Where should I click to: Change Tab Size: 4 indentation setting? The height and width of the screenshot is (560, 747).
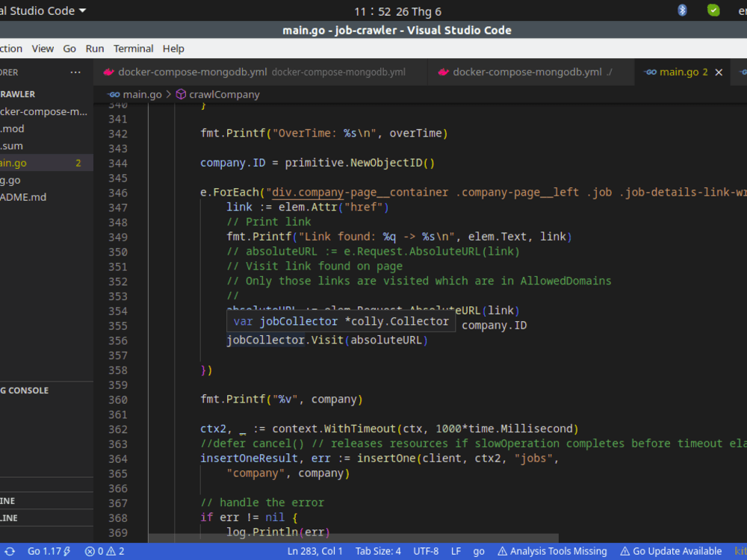point(378,552)
